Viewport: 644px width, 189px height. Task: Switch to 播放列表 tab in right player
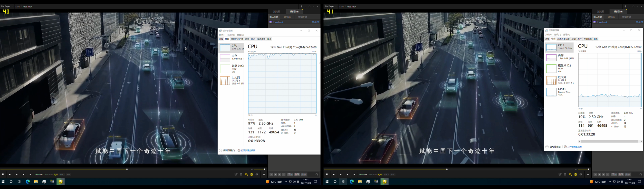[618, 11]
